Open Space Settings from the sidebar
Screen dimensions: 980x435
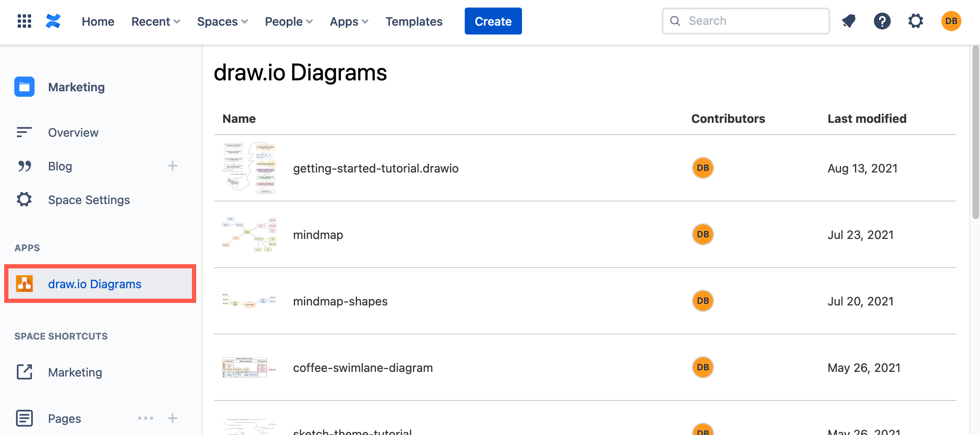(x=89, y=199)
